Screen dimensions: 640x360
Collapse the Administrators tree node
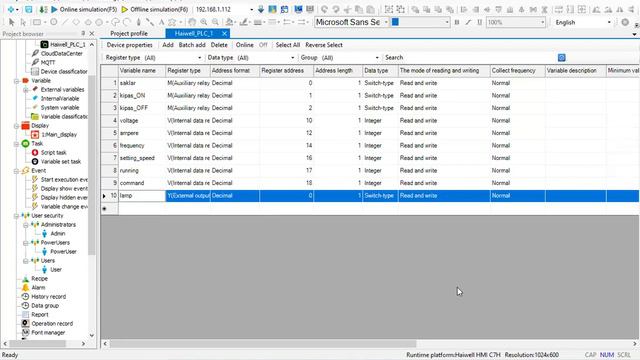[26, 224]
